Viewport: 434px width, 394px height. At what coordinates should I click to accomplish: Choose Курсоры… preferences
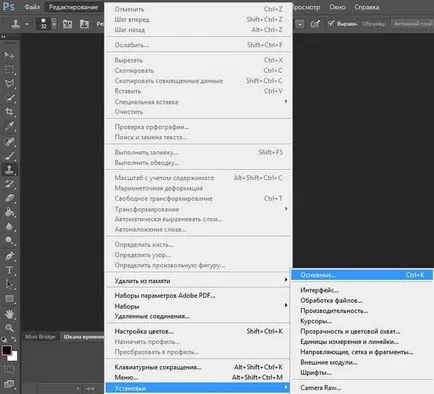click(x=362, y=321)
